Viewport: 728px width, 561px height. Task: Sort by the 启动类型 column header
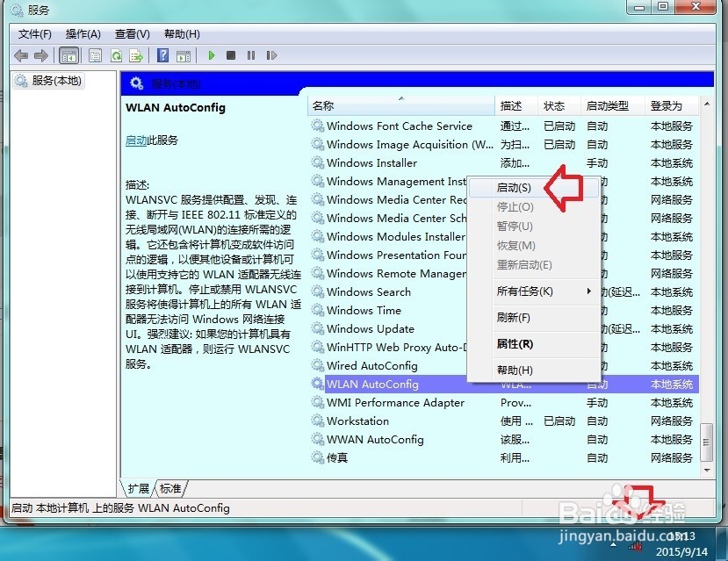612,106
